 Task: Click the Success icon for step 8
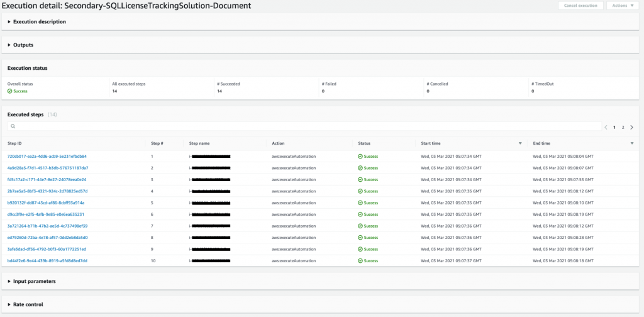point(360,237)
